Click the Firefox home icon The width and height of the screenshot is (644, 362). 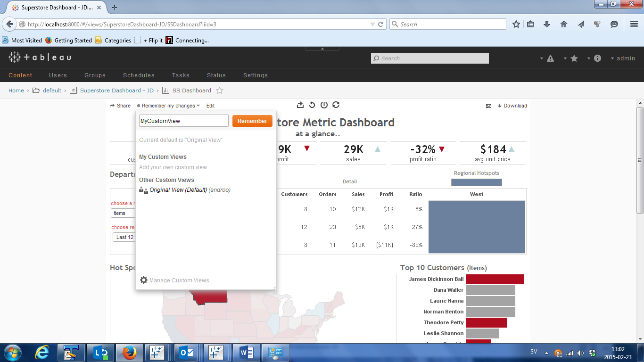click(564, 24)
